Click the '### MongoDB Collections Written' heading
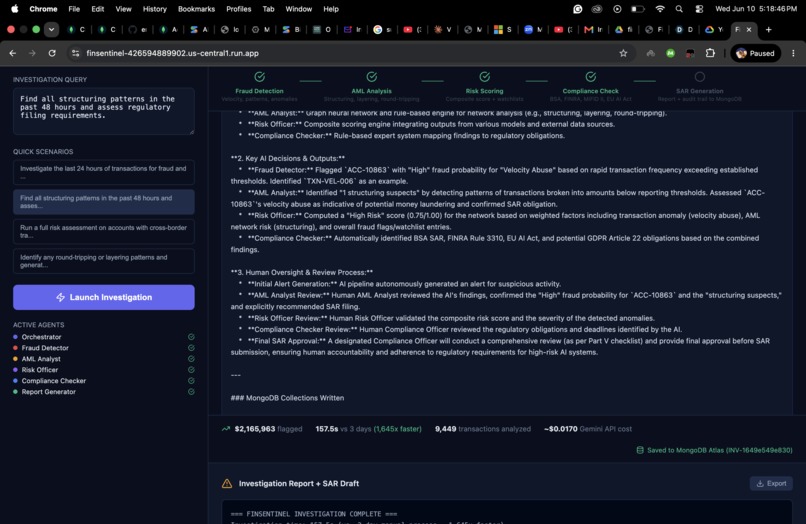The width and height of the screenshot is (806, 524). [x=287, y=398]
